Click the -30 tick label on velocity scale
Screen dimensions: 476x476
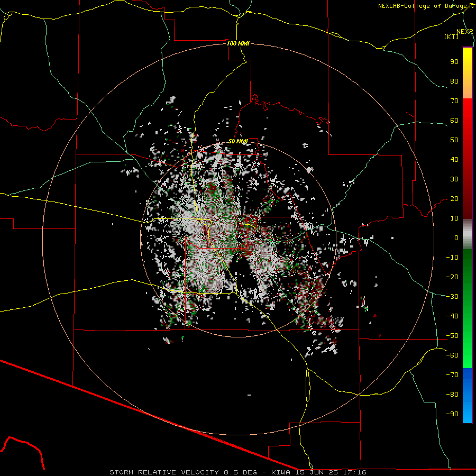[452, 297]
